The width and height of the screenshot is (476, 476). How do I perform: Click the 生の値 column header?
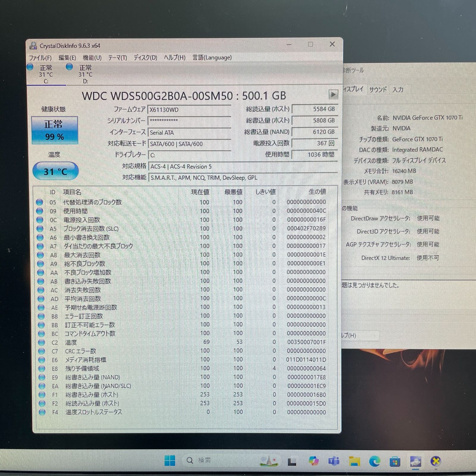(317, 192)
